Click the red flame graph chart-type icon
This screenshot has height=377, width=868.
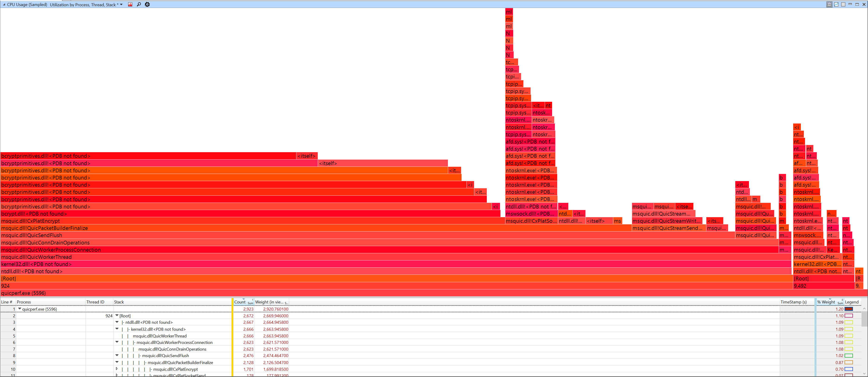[130, 4]
